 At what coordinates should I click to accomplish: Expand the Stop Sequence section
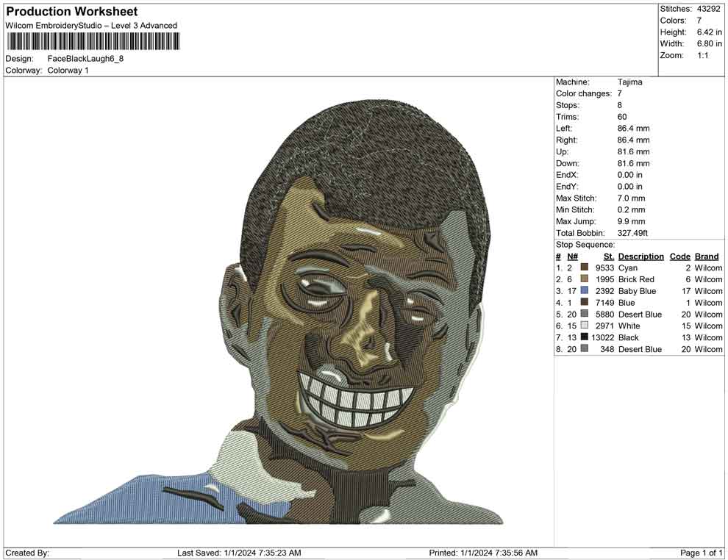585,244
